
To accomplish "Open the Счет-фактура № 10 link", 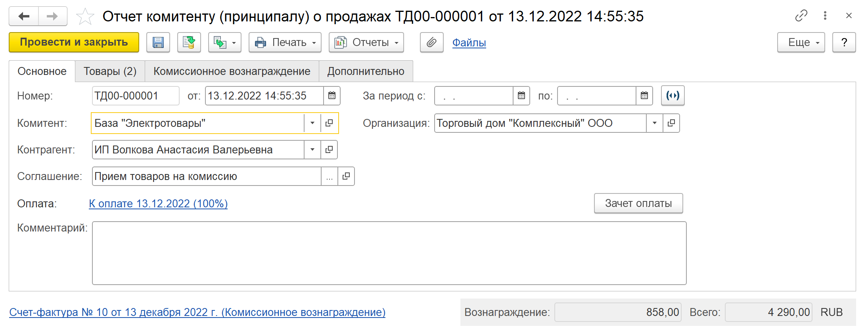I will click(197, 312).
